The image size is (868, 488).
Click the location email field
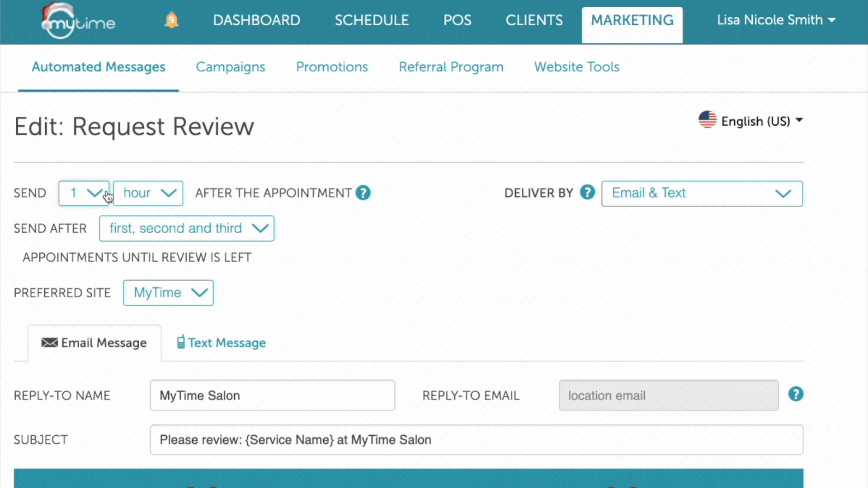[x=669, y=395]
